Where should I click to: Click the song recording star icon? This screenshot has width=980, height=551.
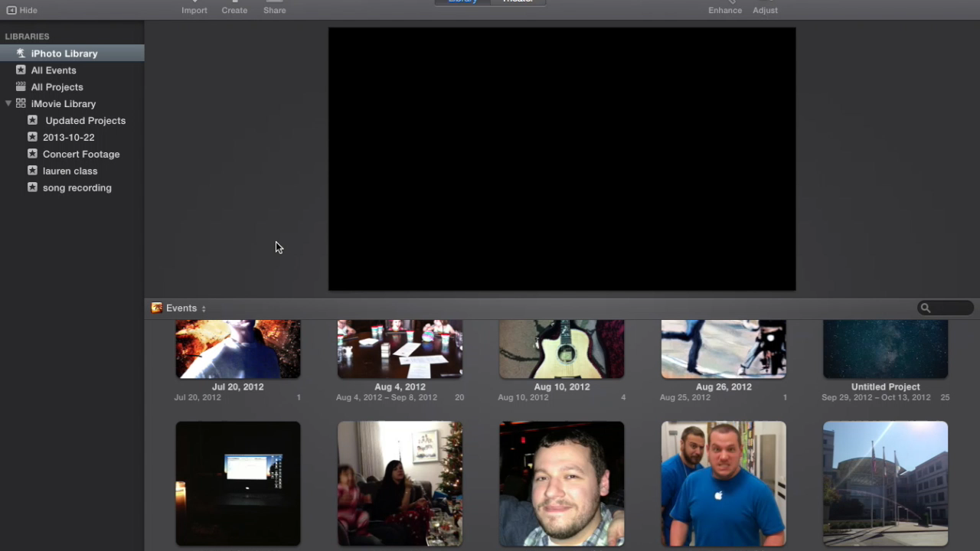(x=32, y=187)
